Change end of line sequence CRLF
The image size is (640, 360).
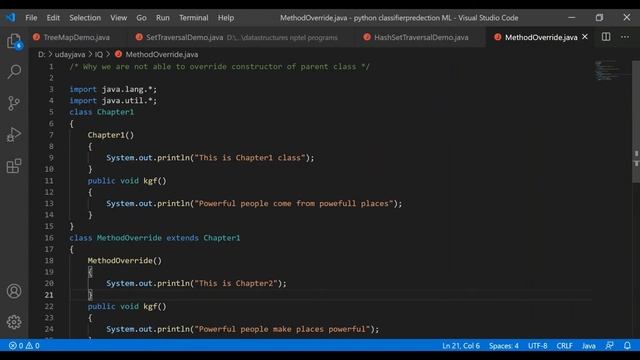564,346
